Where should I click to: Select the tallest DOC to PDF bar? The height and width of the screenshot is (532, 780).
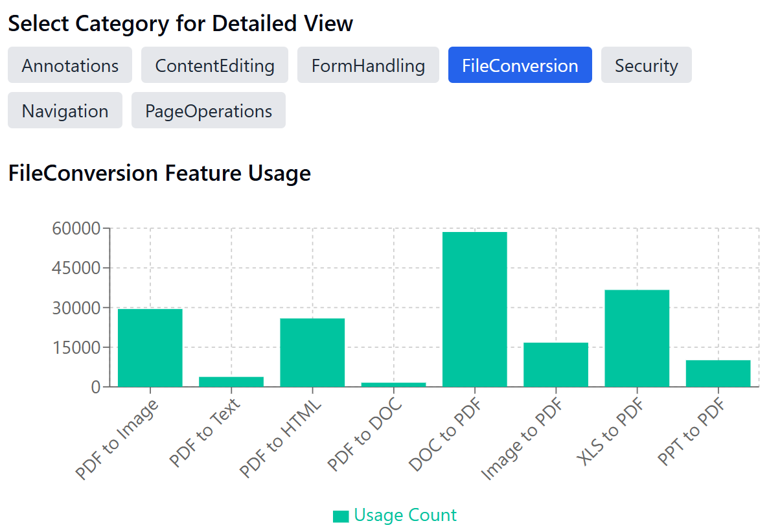(x=475, y=308)
